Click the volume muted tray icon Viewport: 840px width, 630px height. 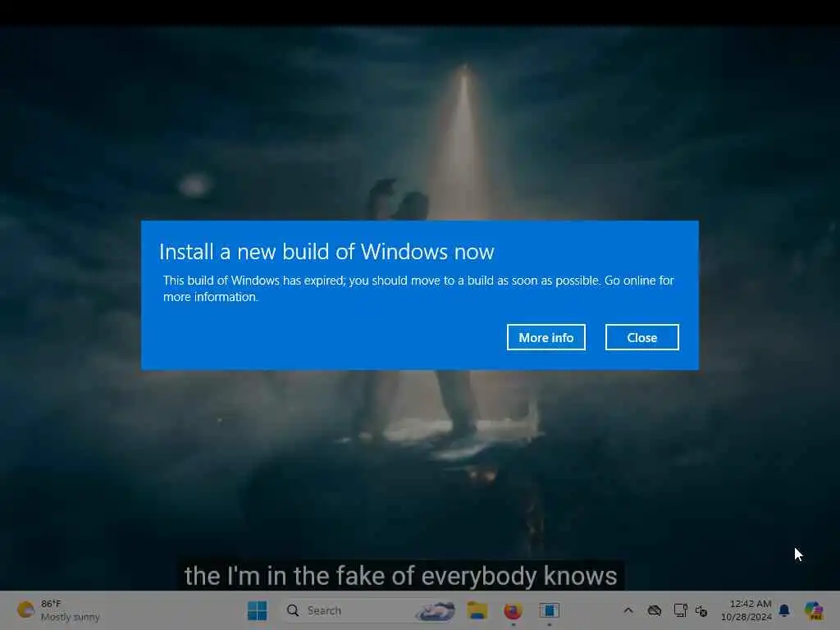701,610
